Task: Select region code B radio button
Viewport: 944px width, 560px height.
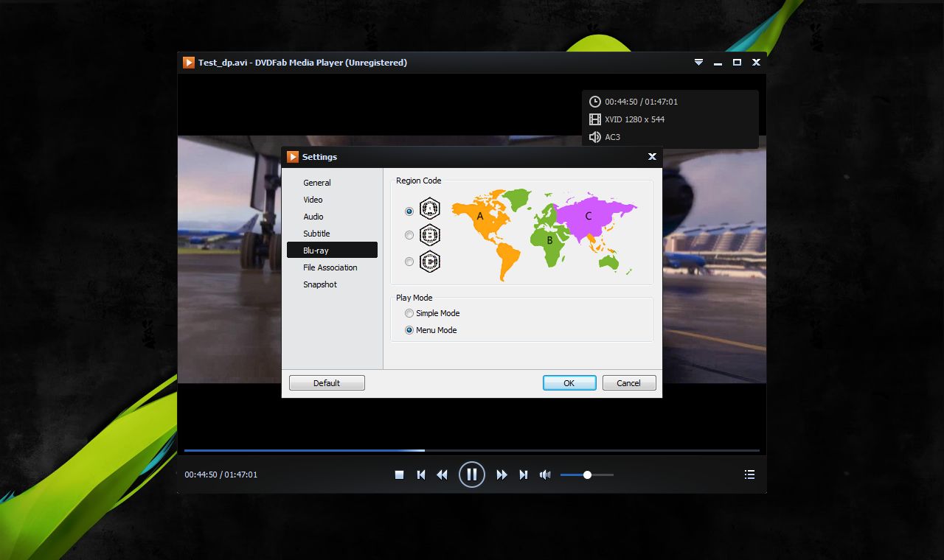Action: 409,235
